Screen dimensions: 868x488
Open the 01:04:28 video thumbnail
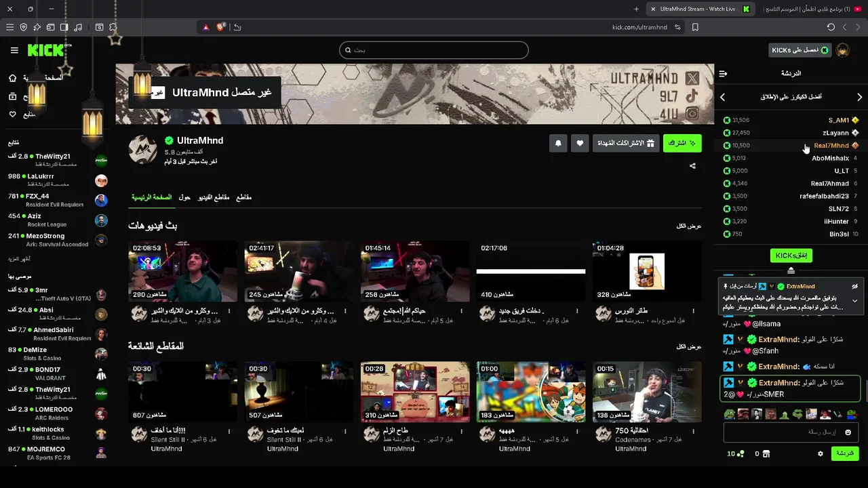(647, 271)
